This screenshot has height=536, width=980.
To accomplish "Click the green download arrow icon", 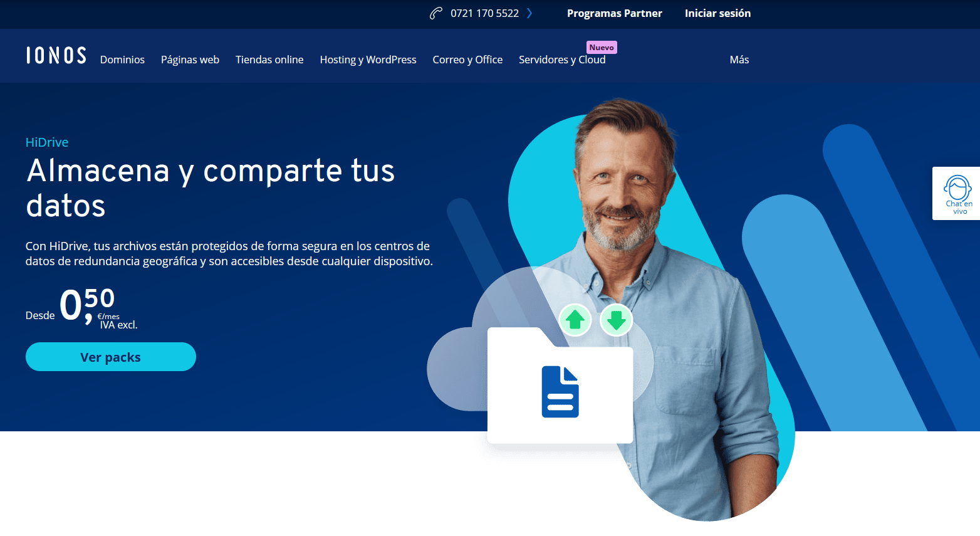I will 617,320.
